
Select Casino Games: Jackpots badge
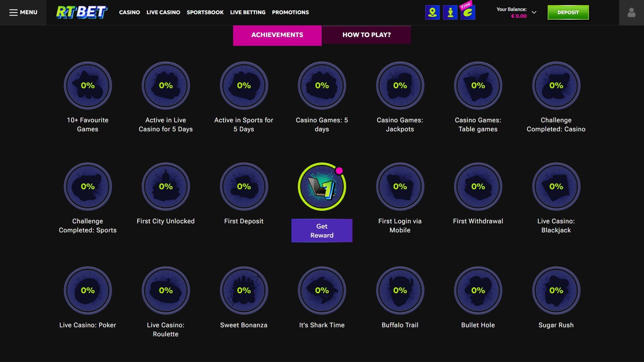tap(400, 86)
